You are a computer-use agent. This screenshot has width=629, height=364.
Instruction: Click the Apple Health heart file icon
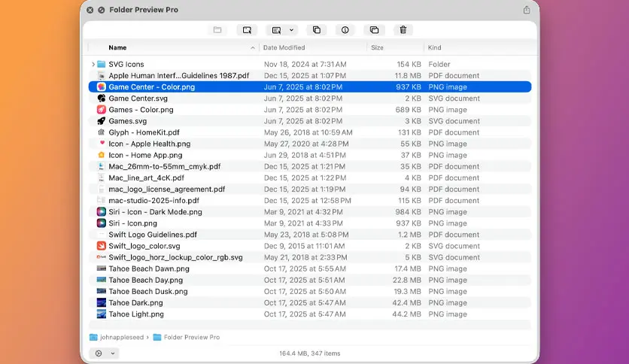pos(102,143)
